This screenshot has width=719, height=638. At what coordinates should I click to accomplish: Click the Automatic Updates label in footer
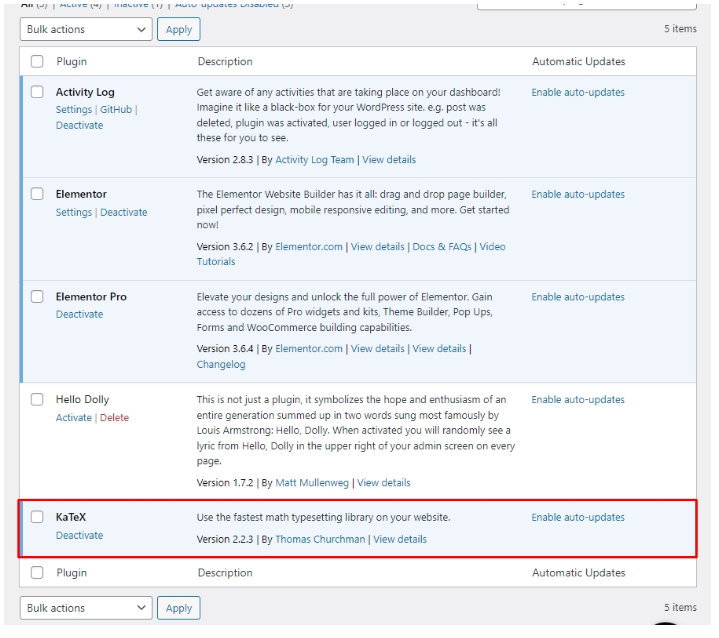pyautogui.click(x=579, y=573)
